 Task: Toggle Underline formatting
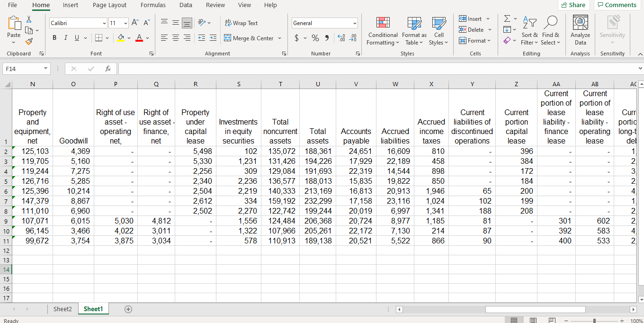click(x=76, y=37)
